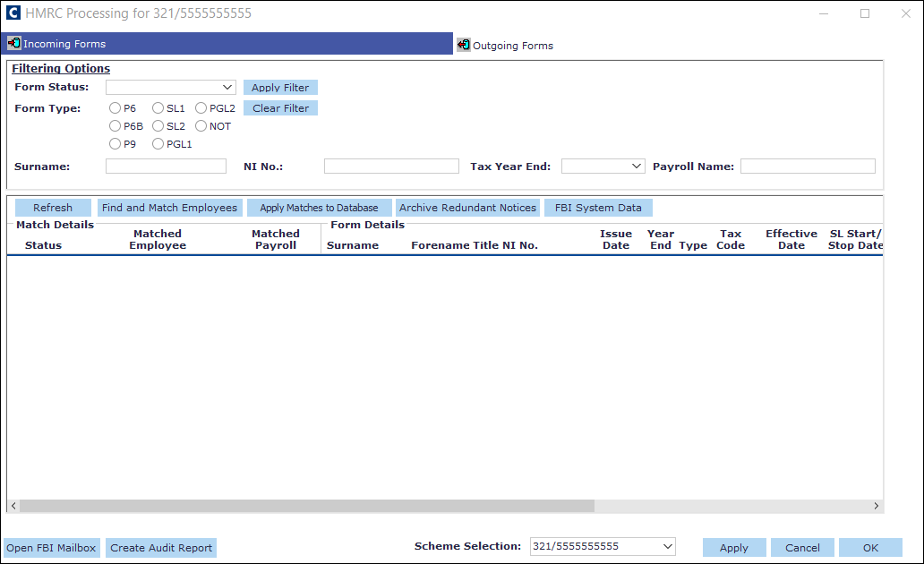
Task: Click the Tax Code column header
Action: [731, 239]
